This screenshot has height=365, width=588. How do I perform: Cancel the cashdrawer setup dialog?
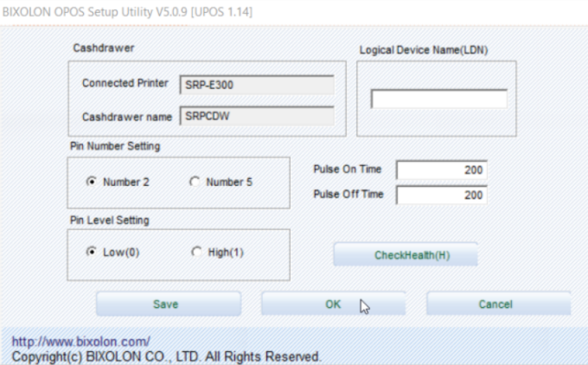[x=498, y=304]
